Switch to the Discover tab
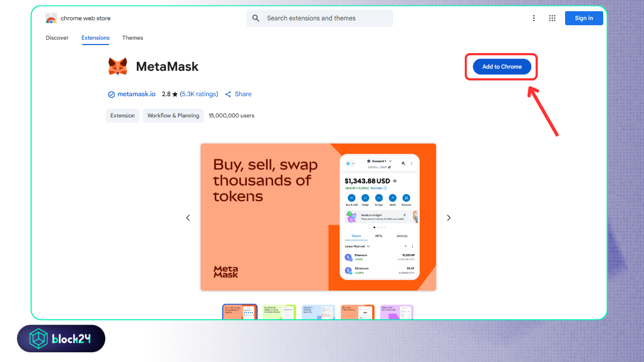The height and width of the screenshot is (362, 644). coord(57,38)
